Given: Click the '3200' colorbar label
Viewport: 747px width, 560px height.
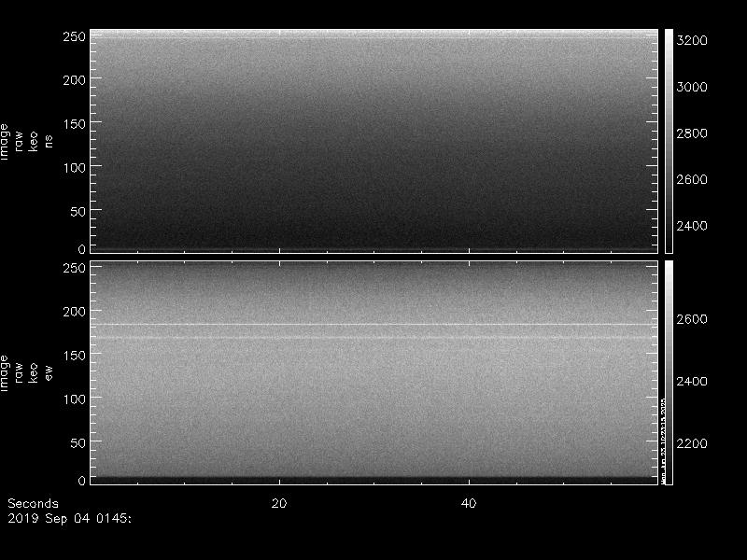Looking at the screenshot, I should (692, 40).
